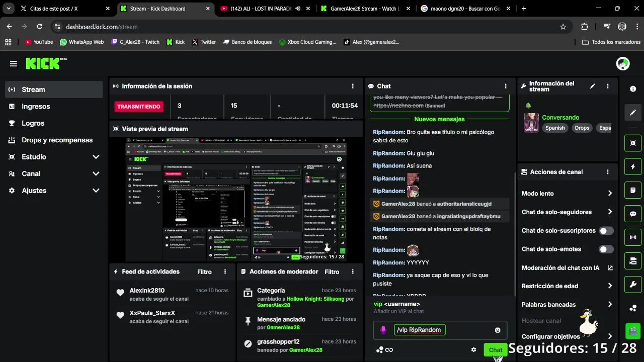Click the green Chat send button
Image resolution: width=644 pixels, height=362 pixels.
[495, 350]
